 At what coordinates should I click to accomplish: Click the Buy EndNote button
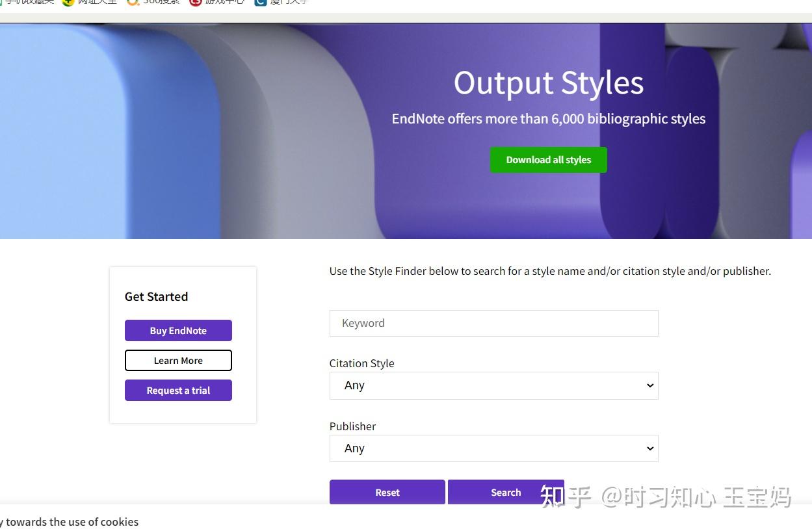(x=178, y=330)
